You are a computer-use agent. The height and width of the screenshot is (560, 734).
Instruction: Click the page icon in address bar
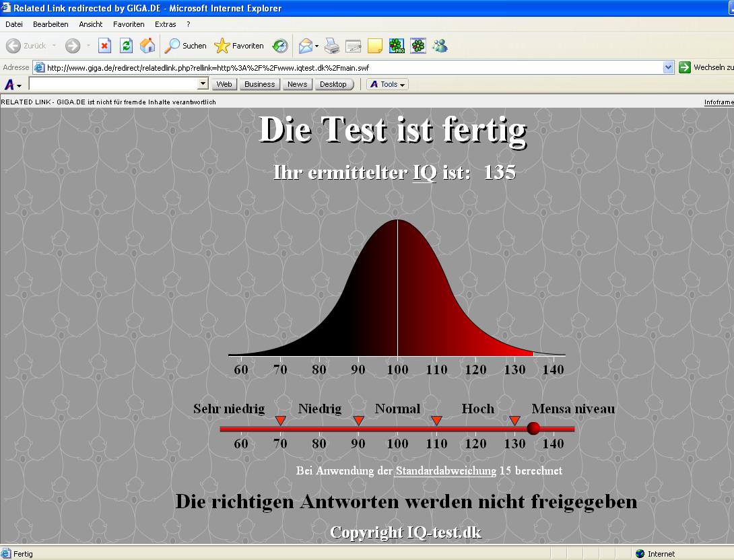tap(40, 67)
